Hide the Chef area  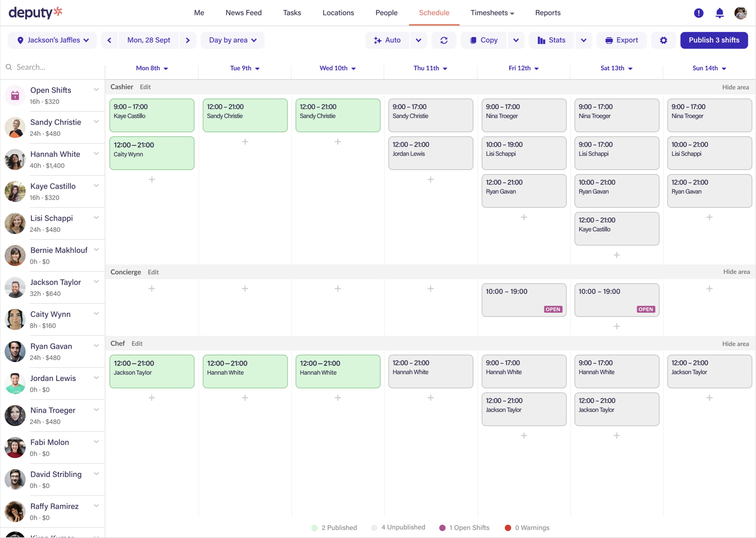click(x=735, y=344)
